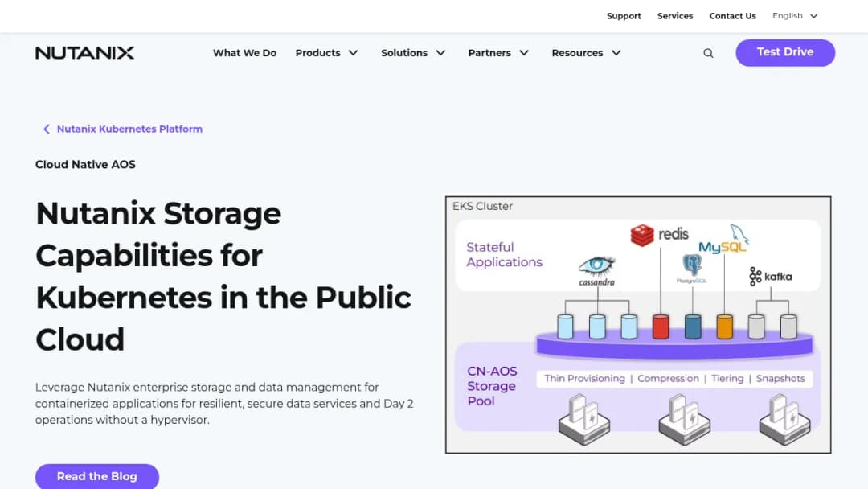This screenshot has width=868, height=489.
Task: Expand the Solutions dropdown chevron
Action: [x=440, y=53]
